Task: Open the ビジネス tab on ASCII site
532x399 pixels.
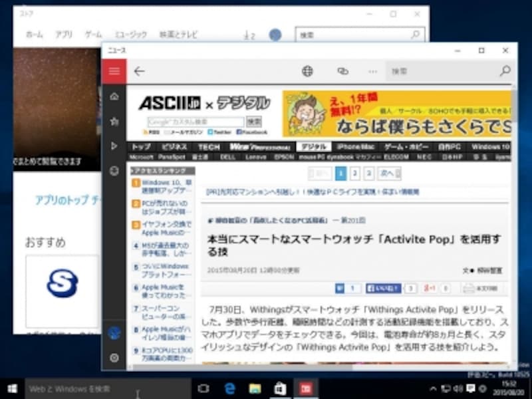Action: click(174, 146)
